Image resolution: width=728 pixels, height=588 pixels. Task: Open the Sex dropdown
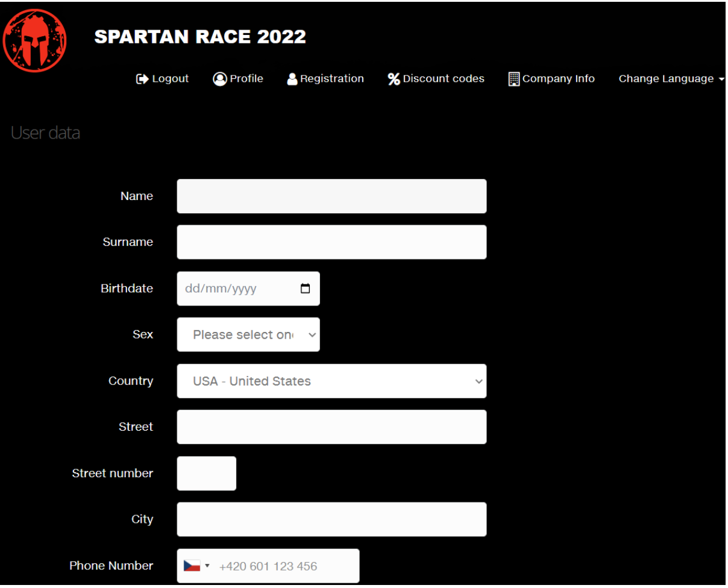[x=248, y=335]
